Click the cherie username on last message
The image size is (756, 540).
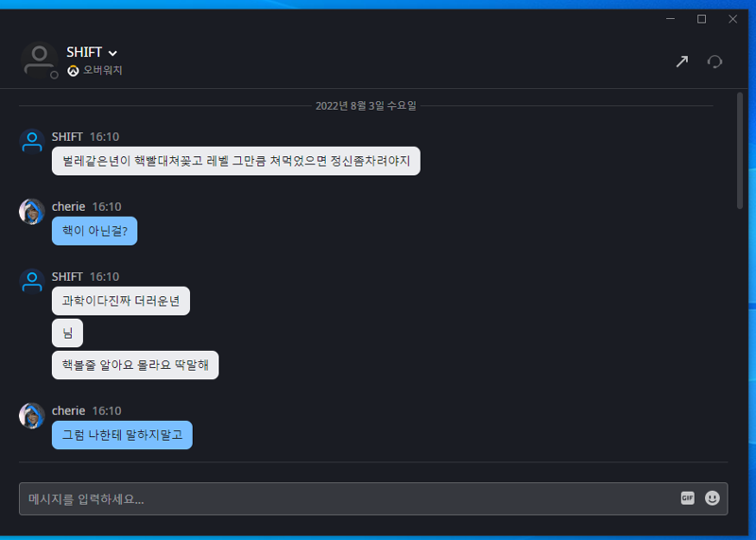68,410
